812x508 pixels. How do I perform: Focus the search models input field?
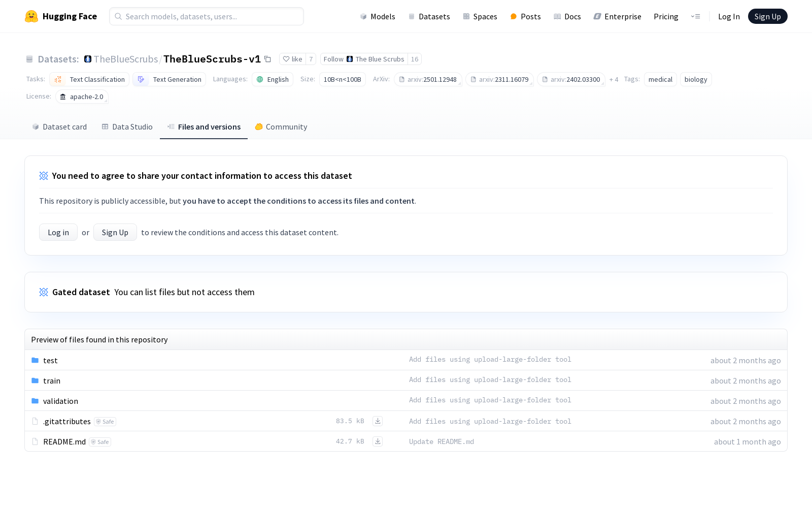coord(207,16)
